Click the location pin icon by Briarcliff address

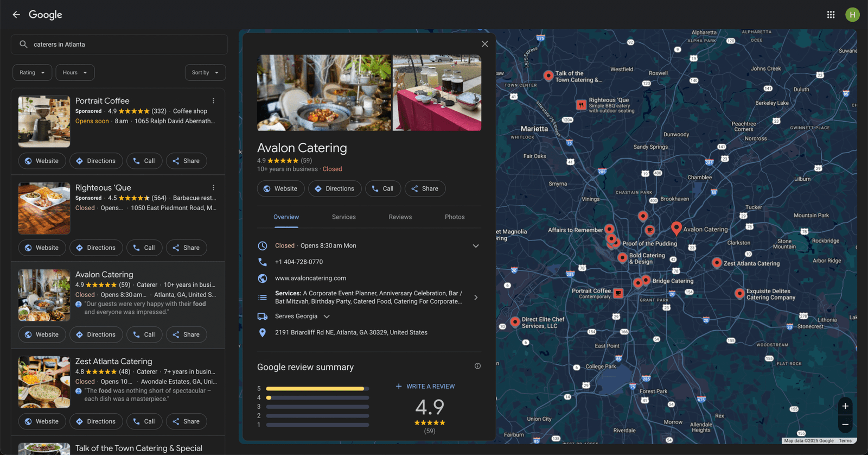tap(263, 332)
